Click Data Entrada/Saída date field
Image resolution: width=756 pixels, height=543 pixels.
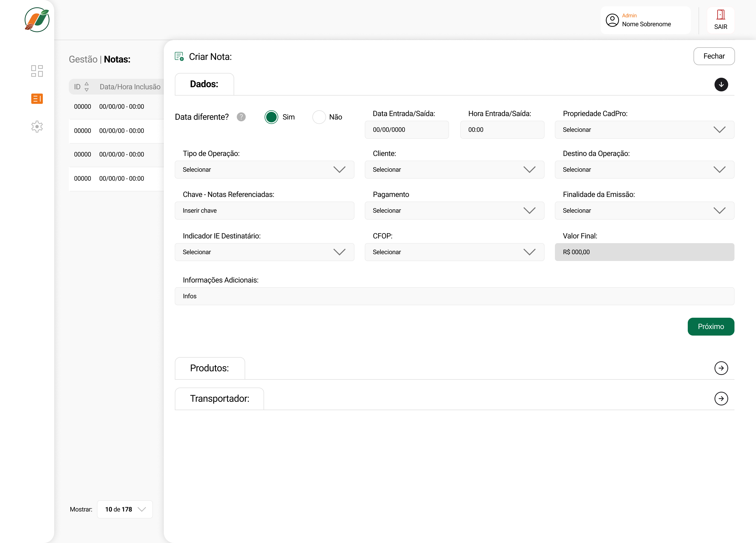(x=407, y=130)
